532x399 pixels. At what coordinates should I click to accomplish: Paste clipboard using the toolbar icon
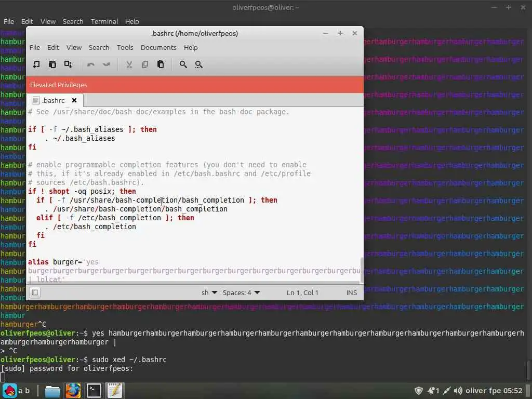click(161, 64)
